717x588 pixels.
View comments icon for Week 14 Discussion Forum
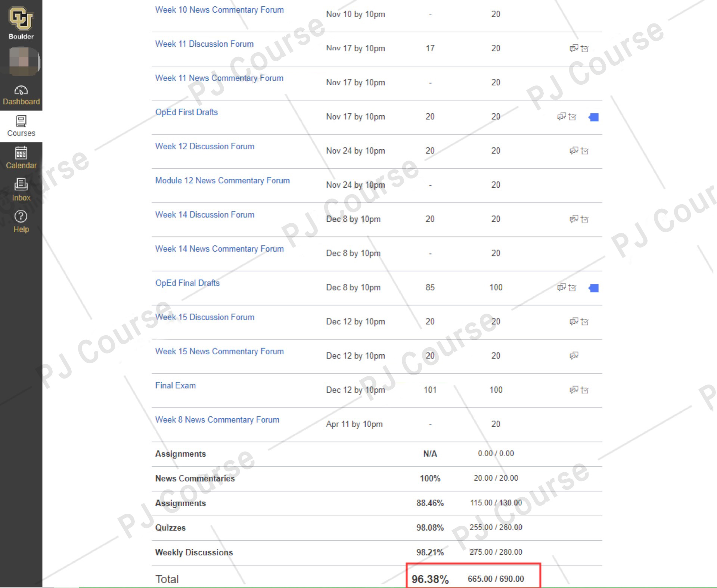(x=574, y=219)
